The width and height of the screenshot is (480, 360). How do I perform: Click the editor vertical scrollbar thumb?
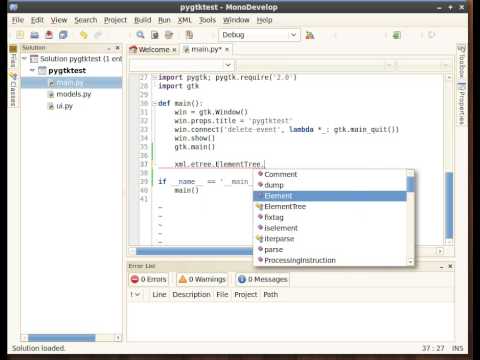(x=449, y=205)
